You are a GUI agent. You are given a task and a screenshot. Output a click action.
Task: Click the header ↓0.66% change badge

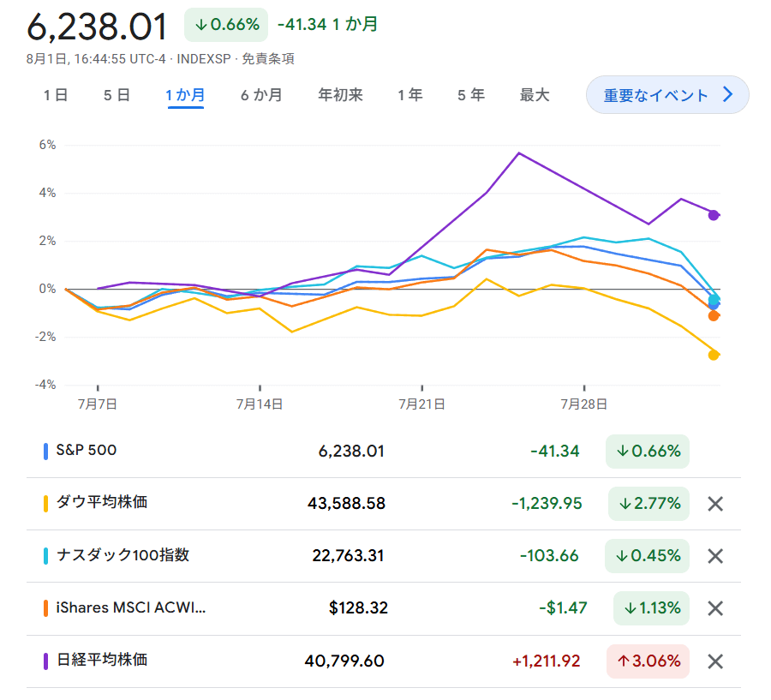(x=226, y=25)
